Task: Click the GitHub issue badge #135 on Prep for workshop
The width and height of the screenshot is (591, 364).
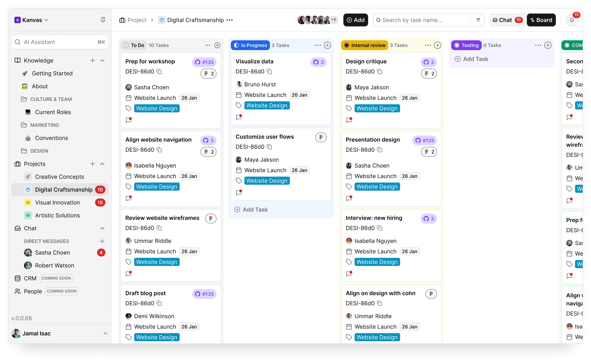Action: pyautogui.click(x=204, y=62)
